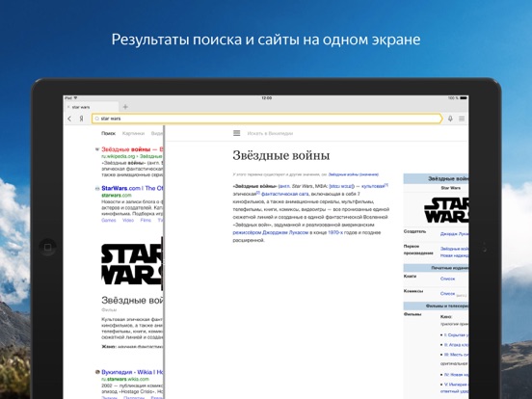Focus the star wars address field
This screenshot has height=399, width=532.
(x=267, y=119)
